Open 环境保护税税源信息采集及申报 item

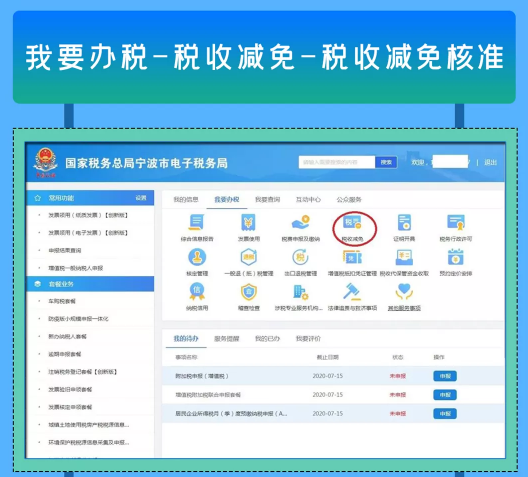[x=89, y=442]
